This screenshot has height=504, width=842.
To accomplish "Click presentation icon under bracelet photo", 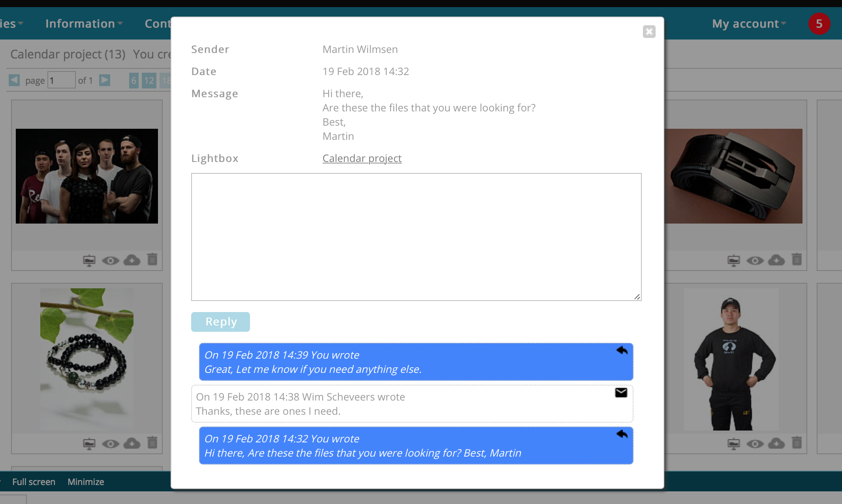I will click(x=89, y=444).
